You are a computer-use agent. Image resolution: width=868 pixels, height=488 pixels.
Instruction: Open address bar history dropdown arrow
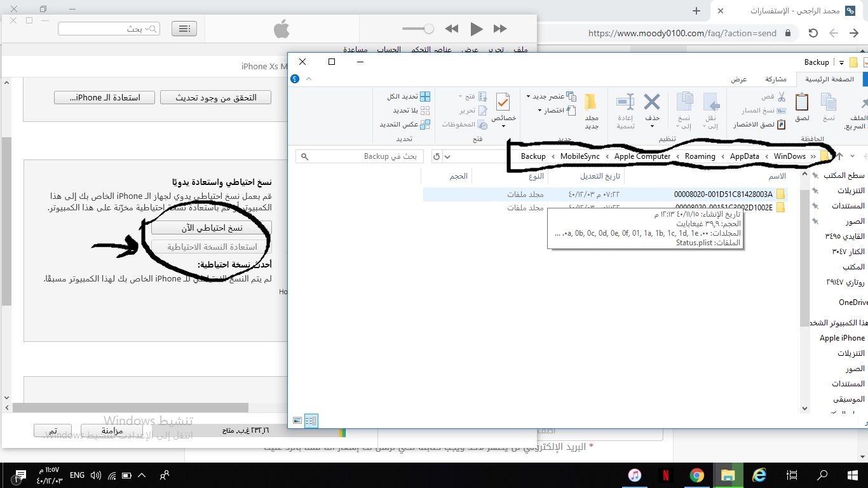click(x=447, y=156)
